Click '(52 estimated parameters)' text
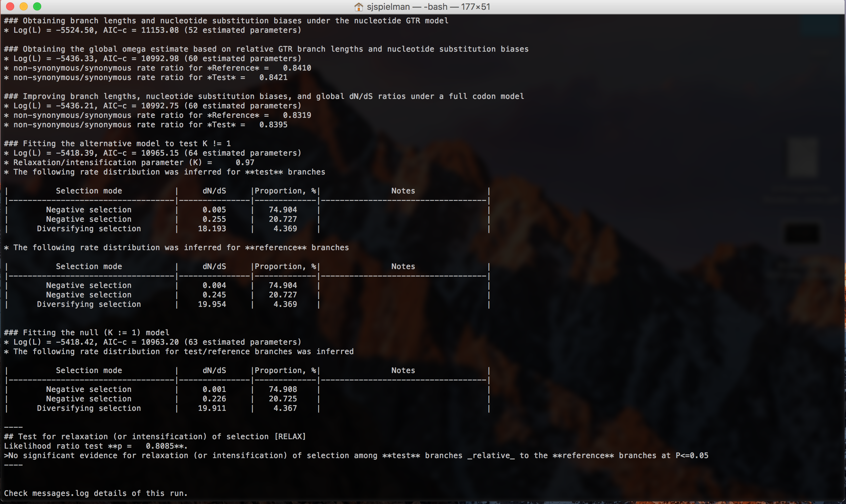Viewport: 846px width, 504px height. [243, 30]
